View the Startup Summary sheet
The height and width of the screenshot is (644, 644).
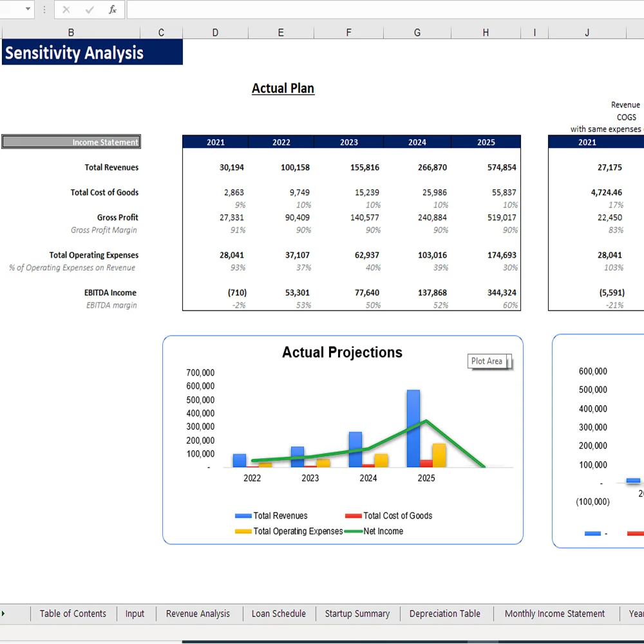coord(357,613)
